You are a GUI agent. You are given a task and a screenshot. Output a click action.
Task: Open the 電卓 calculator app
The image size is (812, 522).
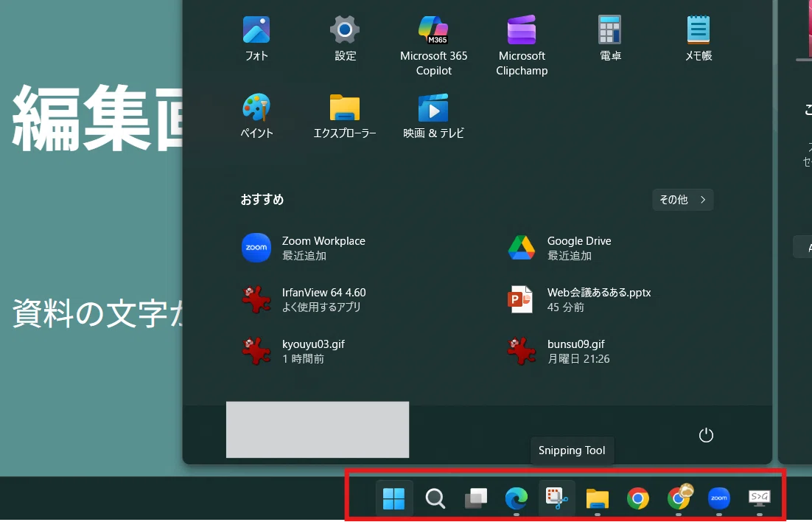pyautogui.click(x=610, y=38)
